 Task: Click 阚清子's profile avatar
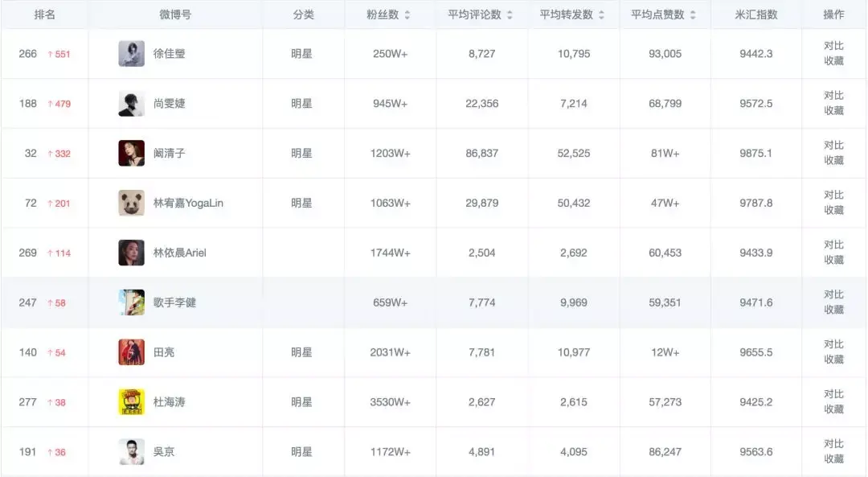pos(131,153)
